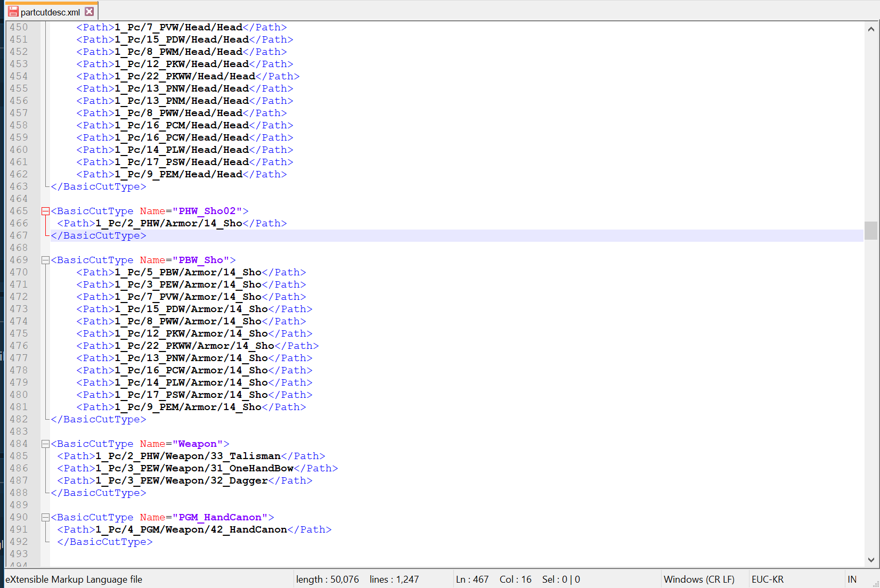Collapse the PBW_Sho BasicCutType block
Viewport: 880px width, 588px height.
coord(45,260)
